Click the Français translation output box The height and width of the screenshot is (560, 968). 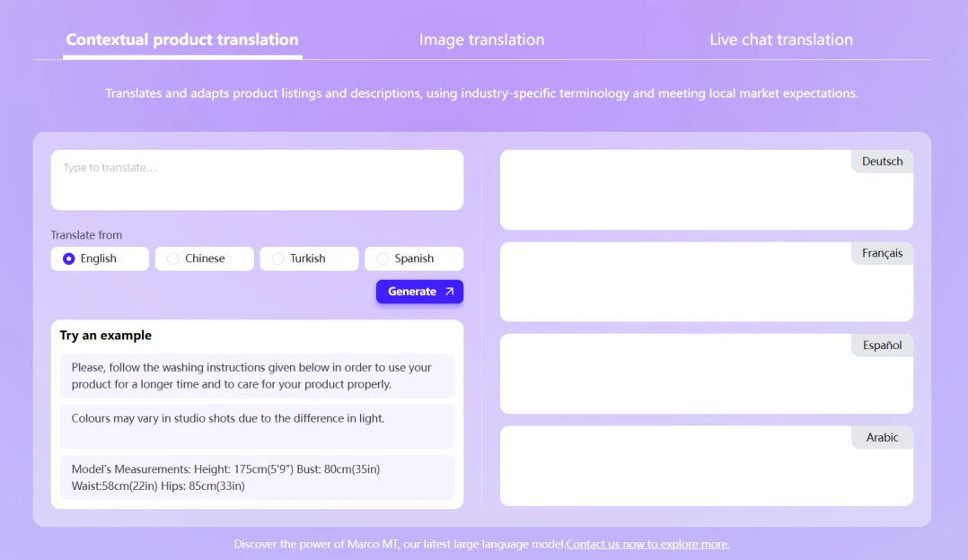pyautogui.click(x=706, y=282)
